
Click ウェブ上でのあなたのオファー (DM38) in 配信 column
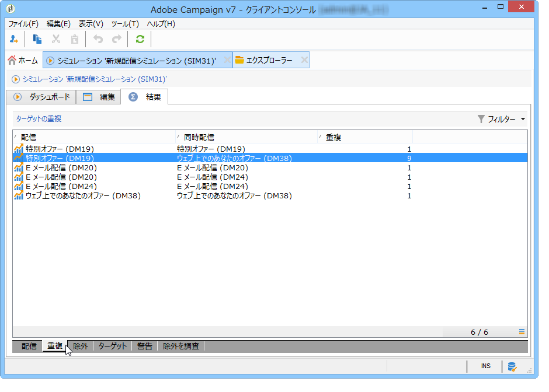[x=83, y=195]
